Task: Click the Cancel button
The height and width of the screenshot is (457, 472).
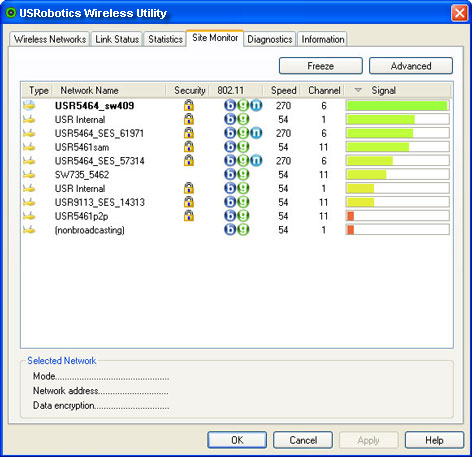Action: point(303,440)
